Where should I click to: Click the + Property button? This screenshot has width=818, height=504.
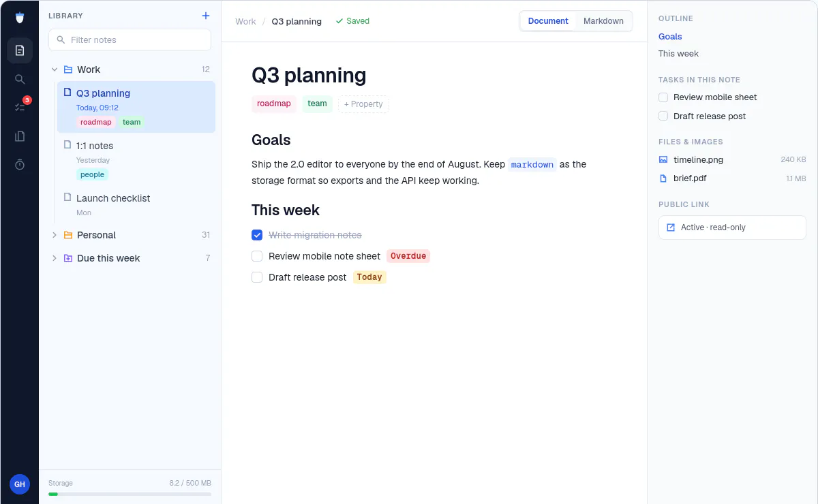pyautogui.click(x=363, y=104)
